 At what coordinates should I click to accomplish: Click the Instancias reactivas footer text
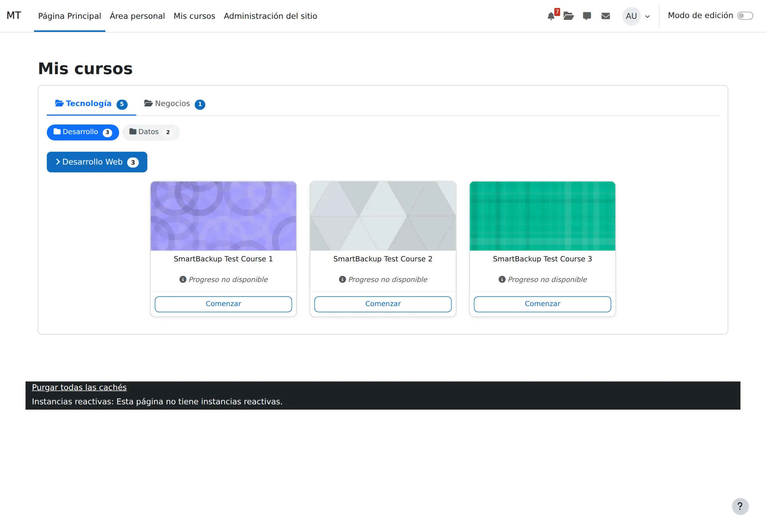pos(157,401)
